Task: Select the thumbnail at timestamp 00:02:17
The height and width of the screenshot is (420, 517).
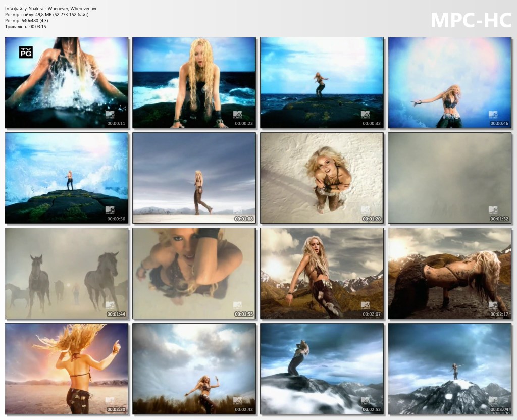Action: 449,273
